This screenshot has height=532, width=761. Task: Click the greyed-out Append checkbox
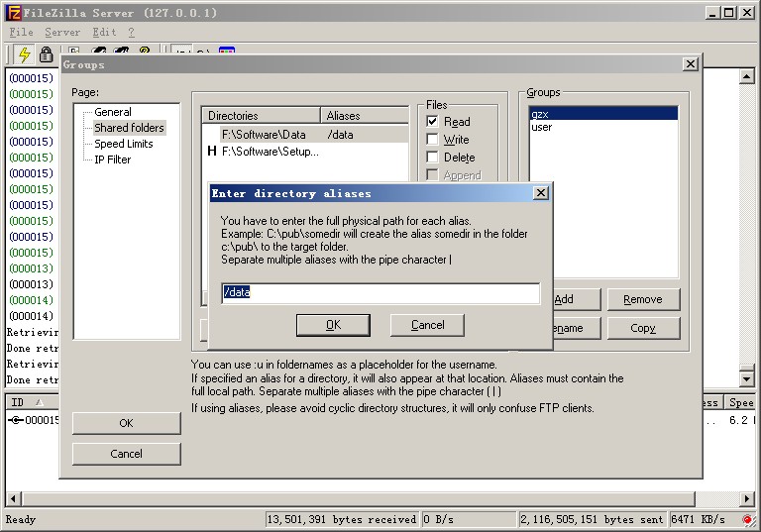click(432, 174)
